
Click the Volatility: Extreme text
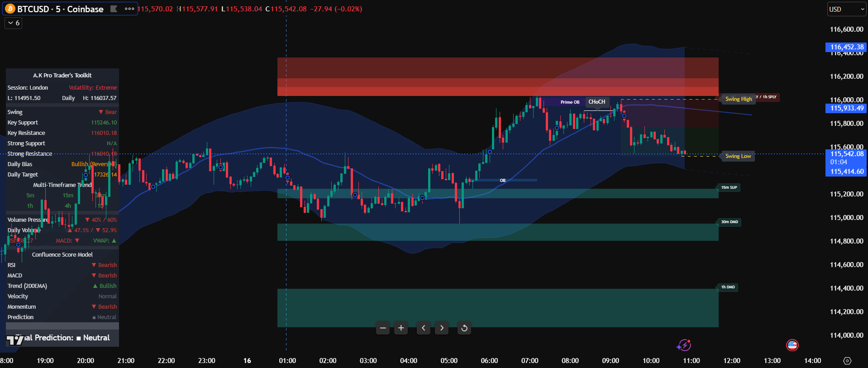tap(93, 88)
